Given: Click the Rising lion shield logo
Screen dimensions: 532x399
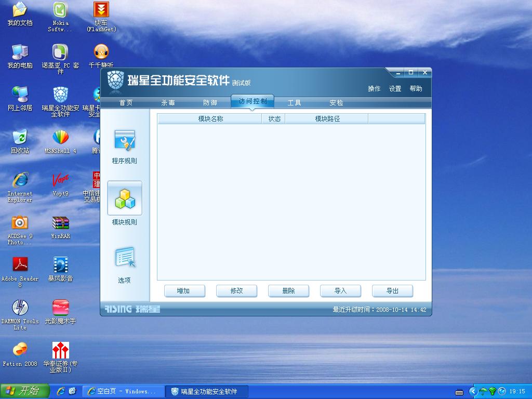Looking at the screenshot, I should pyautogui.click(x=115, y=81).
